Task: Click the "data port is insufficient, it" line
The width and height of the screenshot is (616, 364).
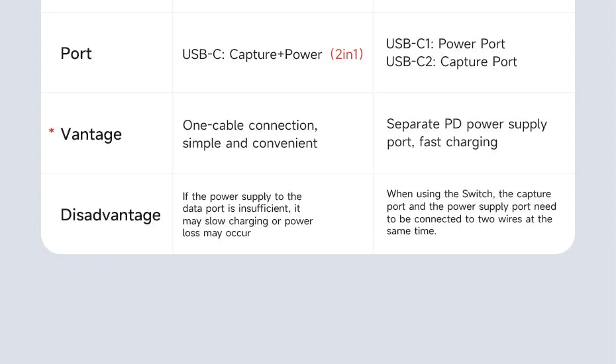Action: 242,209
